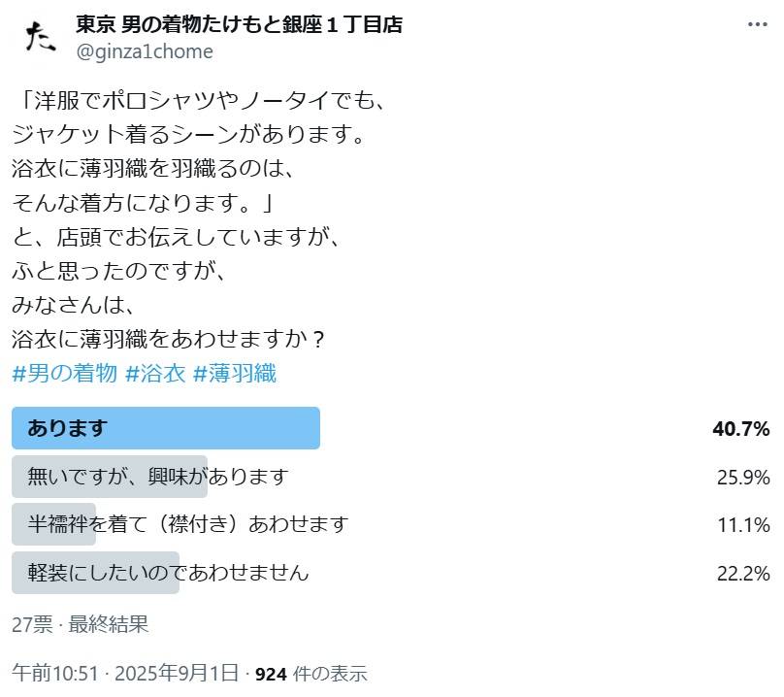Image resolution: width=784 pixels, height=697 pixels.
Task: Select the あります poll result bar
Action: pyautogui.click(x=165, y=428)
